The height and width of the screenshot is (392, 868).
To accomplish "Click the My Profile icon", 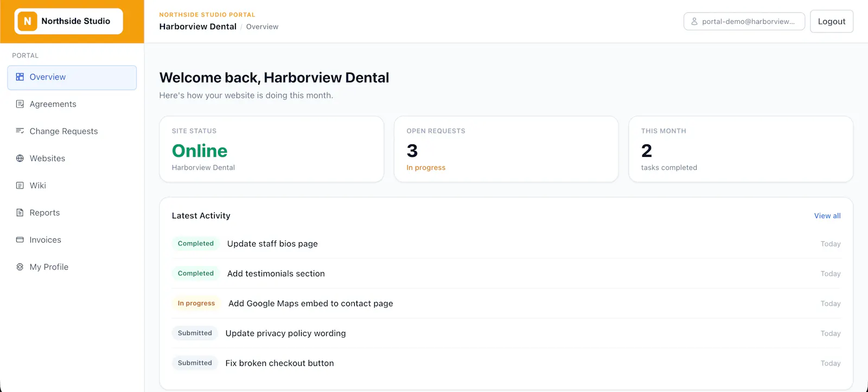I will 20,267.
